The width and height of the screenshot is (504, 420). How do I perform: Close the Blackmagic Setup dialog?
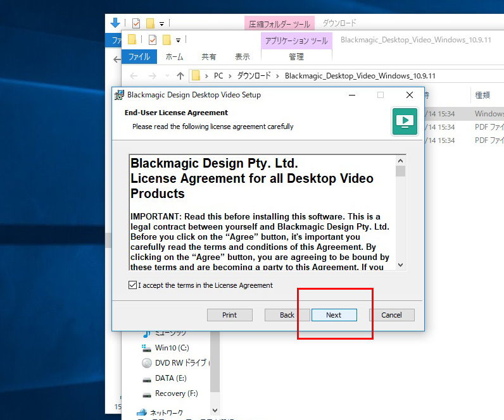(x=410, y=95)
